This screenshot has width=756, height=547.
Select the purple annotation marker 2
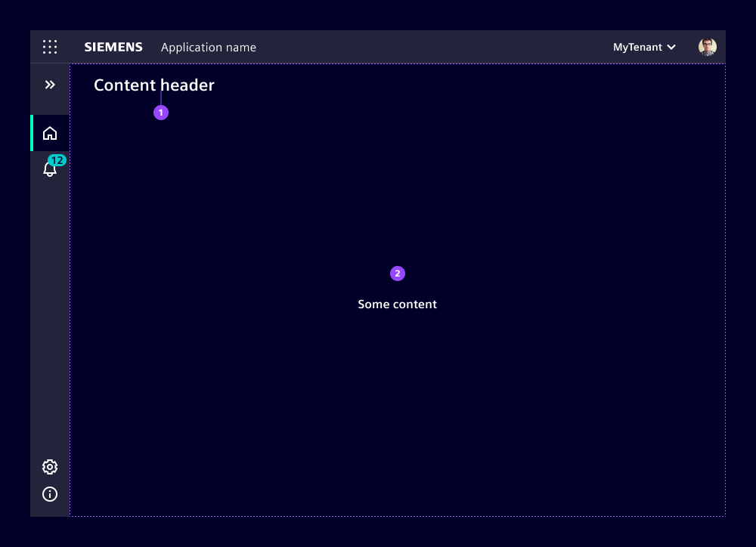(398, 273)
